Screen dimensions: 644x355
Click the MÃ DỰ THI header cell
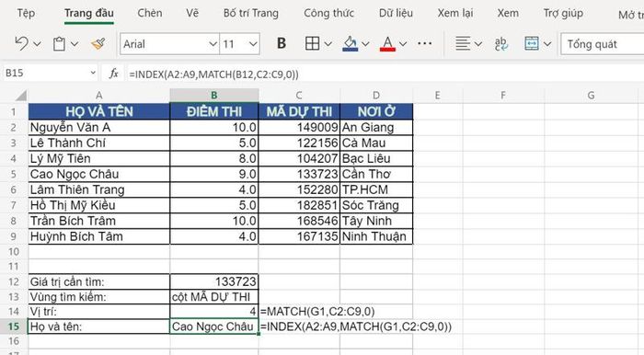(x=299, y=111)
